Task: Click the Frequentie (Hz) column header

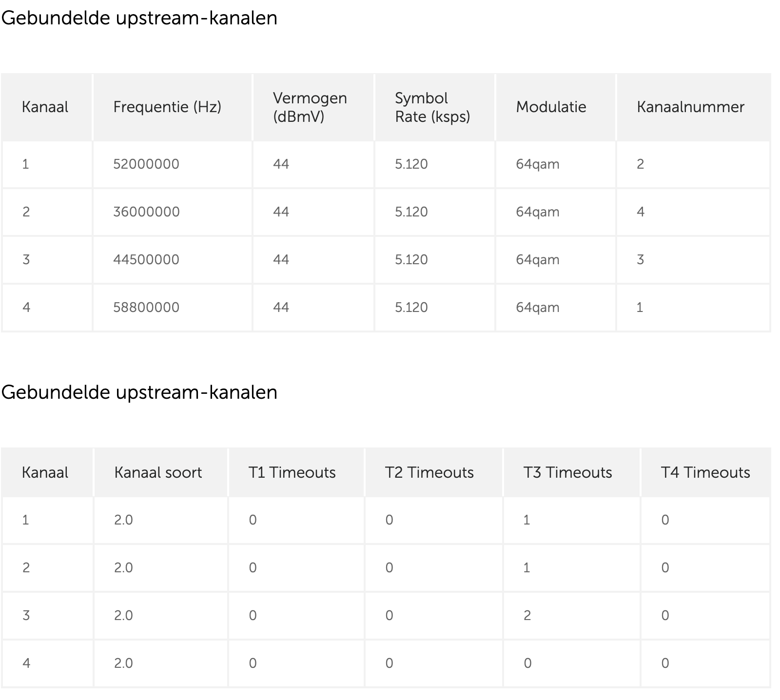Action: coord(167,107)
